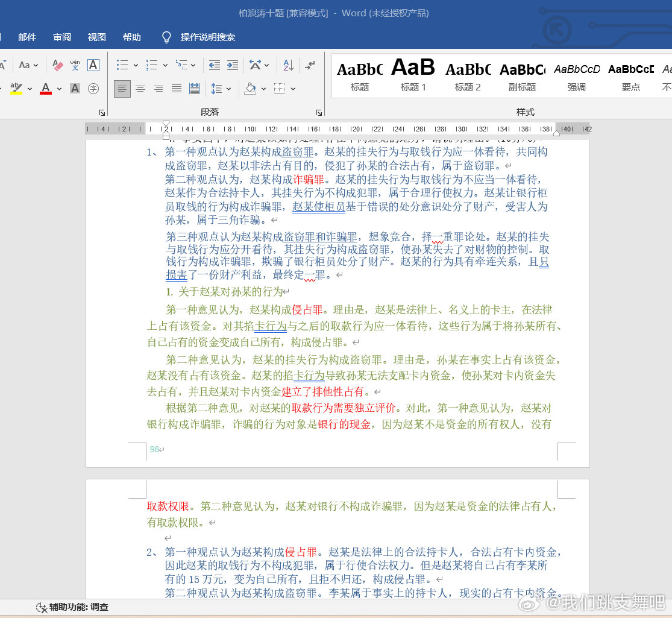Click the accessibility checker status icon
This screenshot has width=672, height=618.
tap(41, 607)
